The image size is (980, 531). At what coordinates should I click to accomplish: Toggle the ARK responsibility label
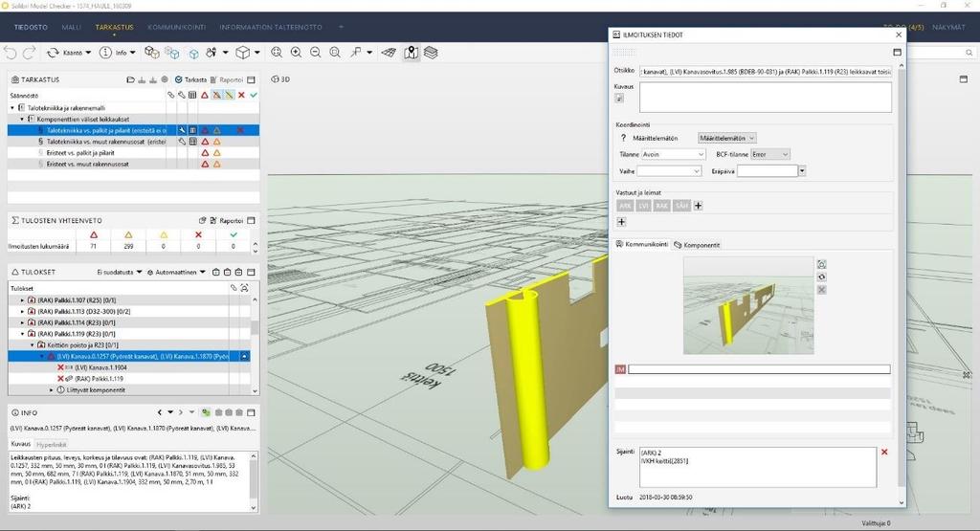click(x=624, y=206)
